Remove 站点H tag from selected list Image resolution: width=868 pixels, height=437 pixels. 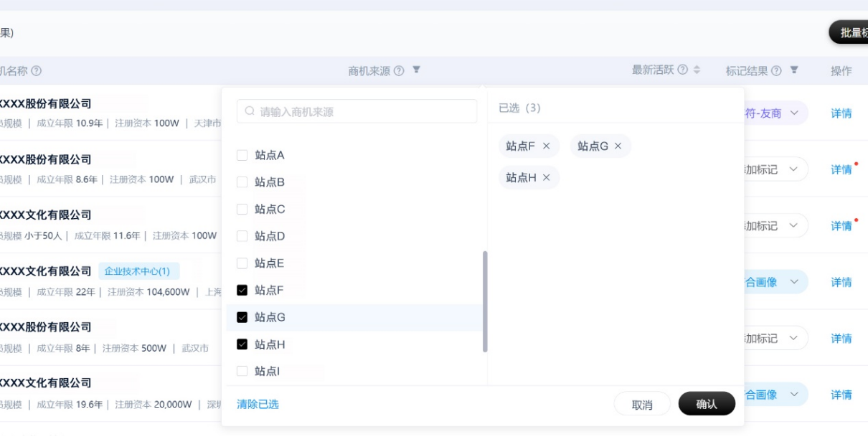[x=547, y=178]
